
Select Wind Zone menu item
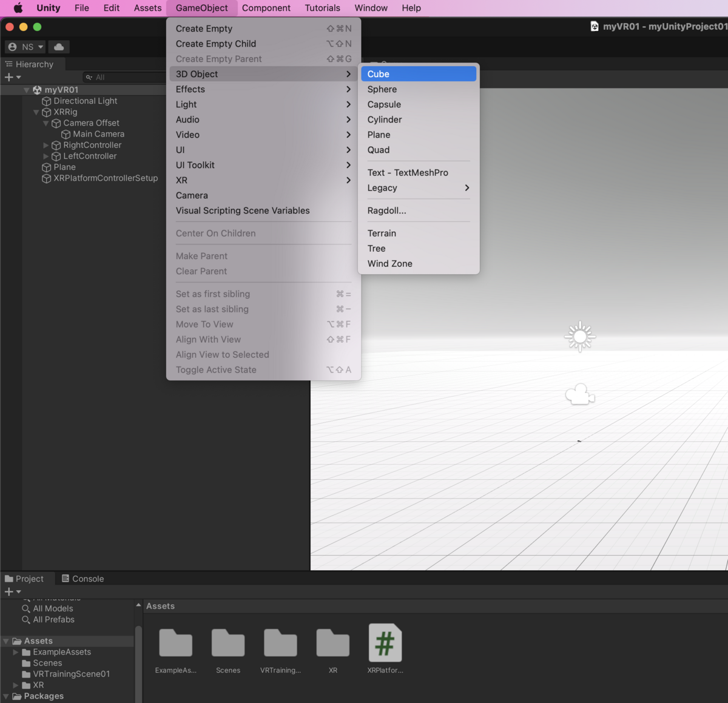pos(419,263)
